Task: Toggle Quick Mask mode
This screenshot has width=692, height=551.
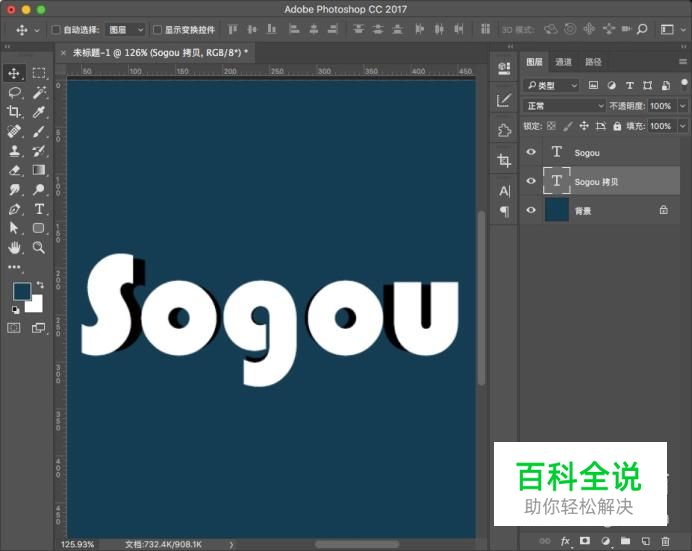Action: tap(14, 328)
